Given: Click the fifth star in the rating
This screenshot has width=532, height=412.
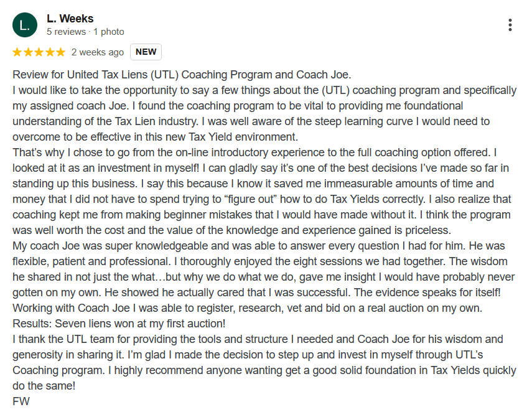Looking at the screenshot, I should [60, 52].
